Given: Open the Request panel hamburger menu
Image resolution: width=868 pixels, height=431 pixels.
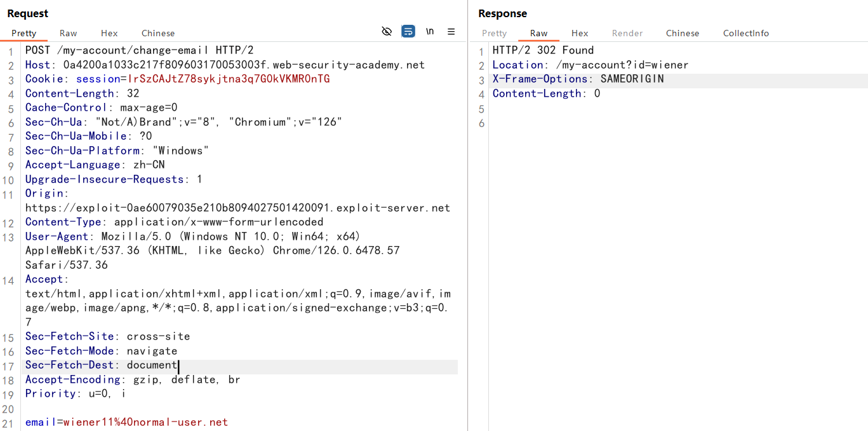Looking at the screenshot, I should point(451,31).
